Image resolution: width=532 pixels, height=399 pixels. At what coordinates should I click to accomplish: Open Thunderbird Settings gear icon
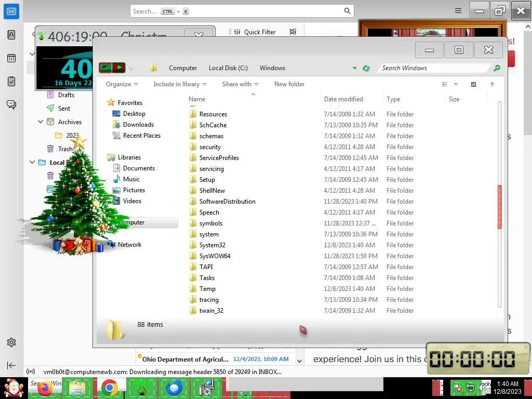tap(11, 342)
